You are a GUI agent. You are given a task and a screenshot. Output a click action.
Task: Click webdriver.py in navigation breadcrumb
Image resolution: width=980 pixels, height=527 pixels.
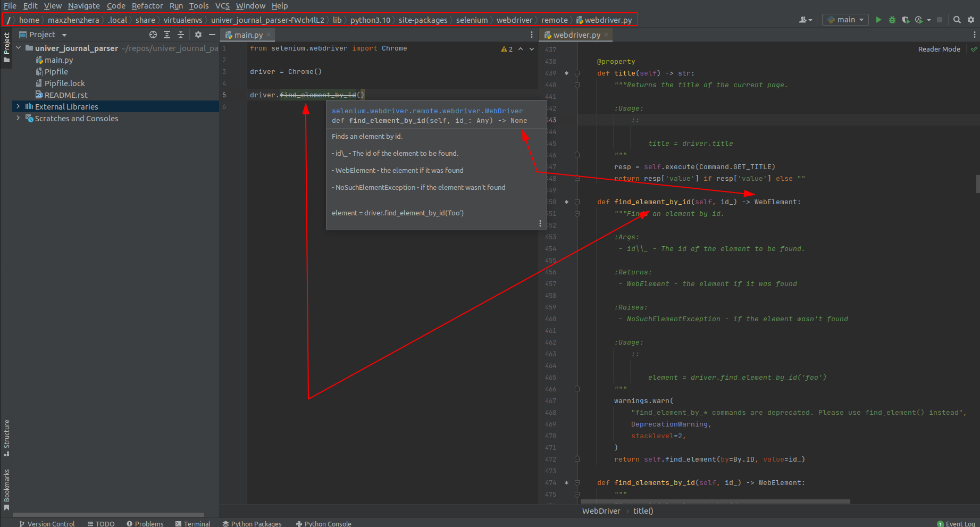(x=604, y=20)
